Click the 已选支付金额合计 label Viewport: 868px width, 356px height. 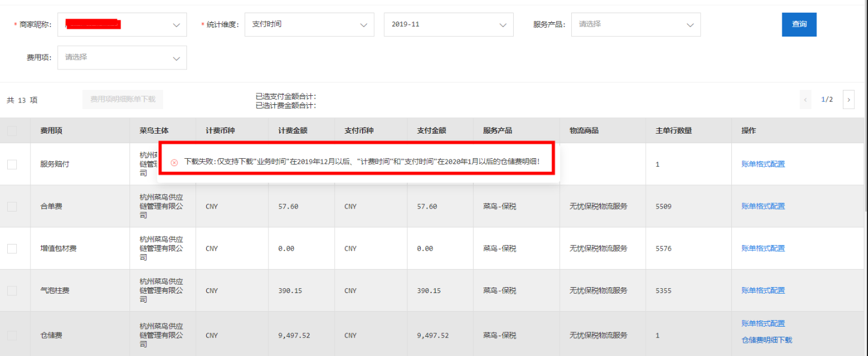(286, 96)
